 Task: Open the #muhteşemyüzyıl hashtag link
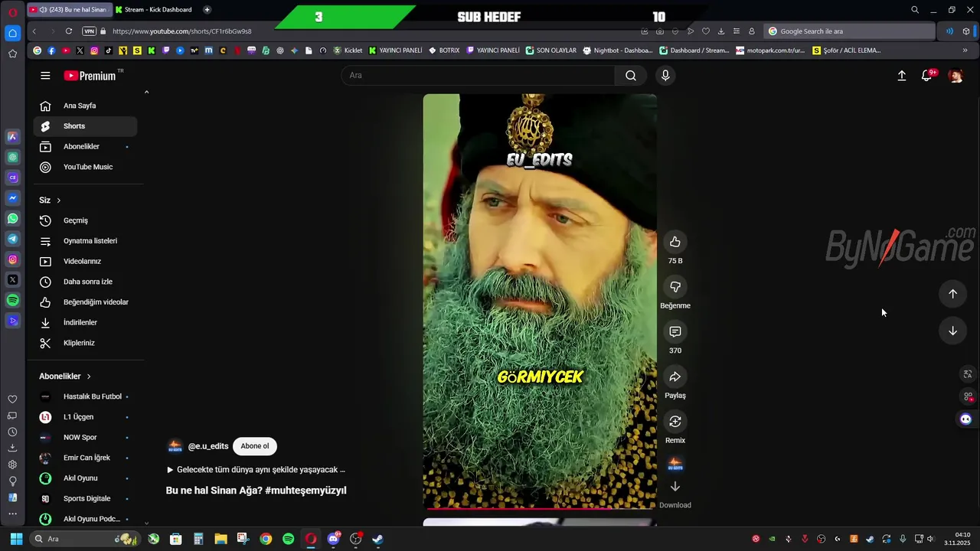[305, 491]
